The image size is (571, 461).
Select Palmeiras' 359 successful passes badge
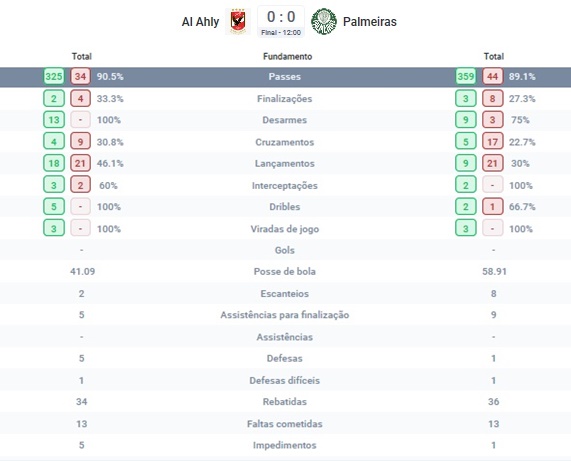(x=466, y=76)
